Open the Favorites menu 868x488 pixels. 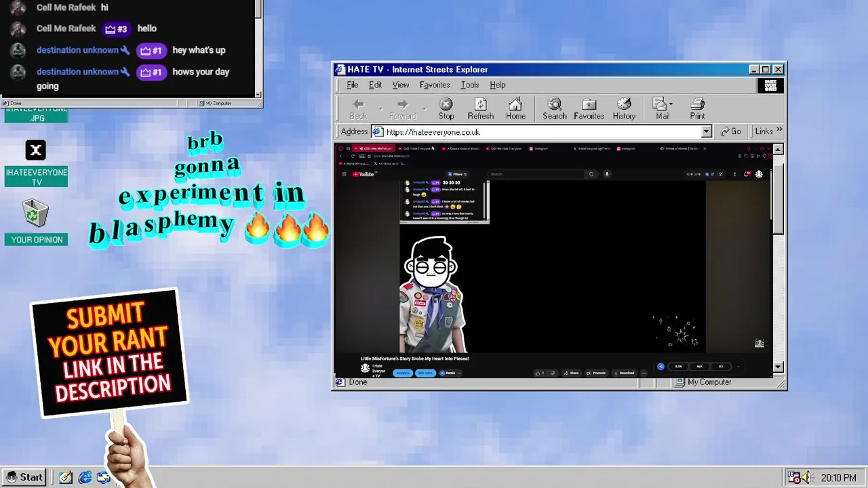(x=435, y=85)
